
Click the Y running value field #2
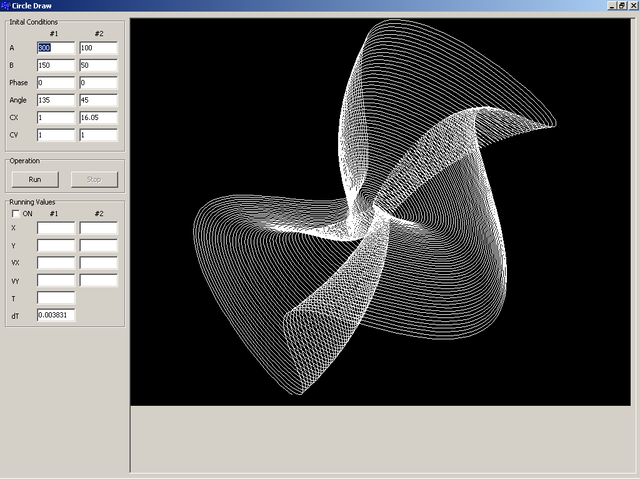click(99, 245)
